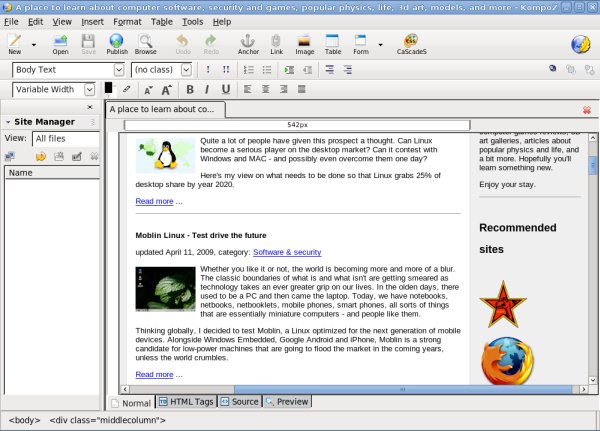Screen dimensions: 600x431
Task: Insert an Image using the toolbar
Action: 304,44
